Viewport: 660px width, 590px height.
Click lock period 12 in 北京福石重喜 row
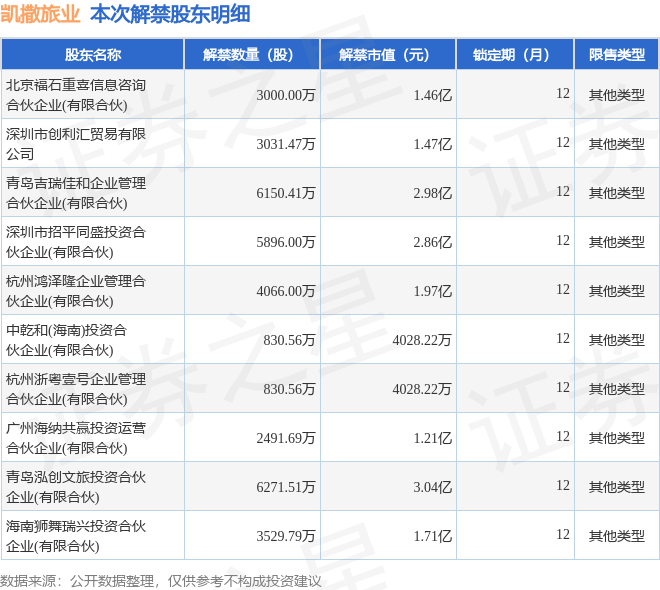click(x=563, y=93)
